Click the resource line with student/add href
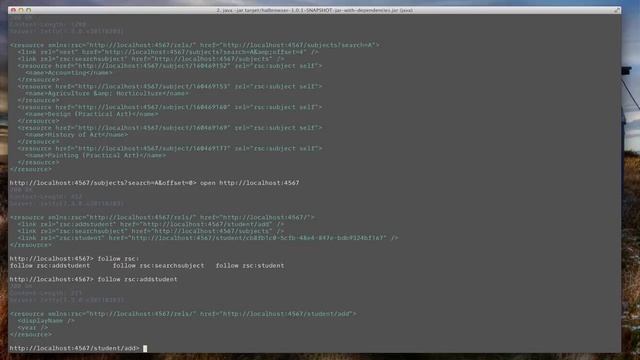Image resolution: width=640 pixels, height=360 pixels. point(183,314)
